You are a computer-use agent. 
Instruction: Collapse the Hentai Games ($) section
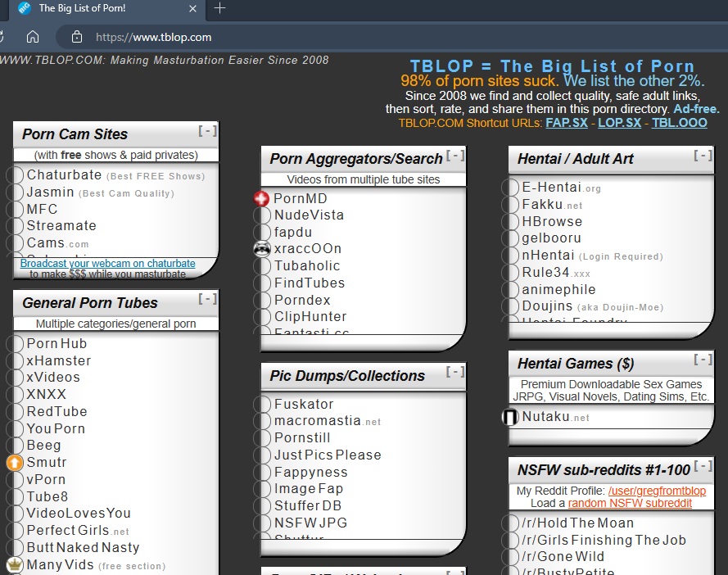[x=703, y=359]
